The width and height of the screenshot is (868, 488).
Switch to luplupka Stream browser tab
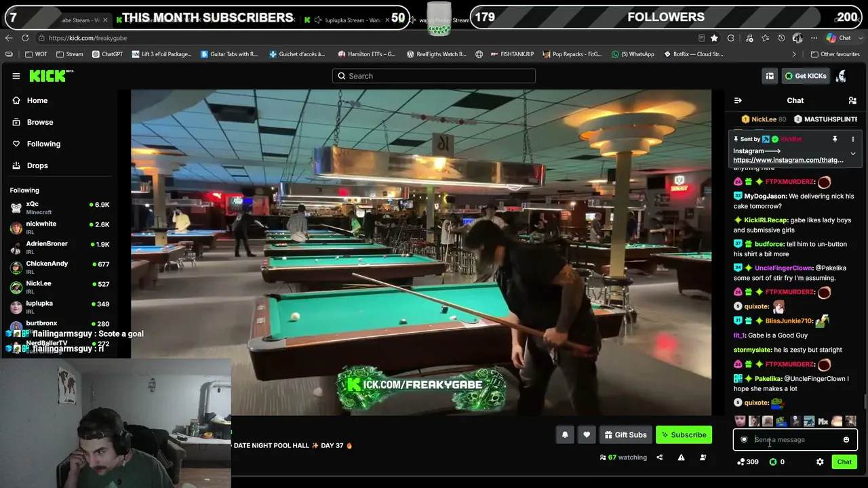click(x=346, y=20)
